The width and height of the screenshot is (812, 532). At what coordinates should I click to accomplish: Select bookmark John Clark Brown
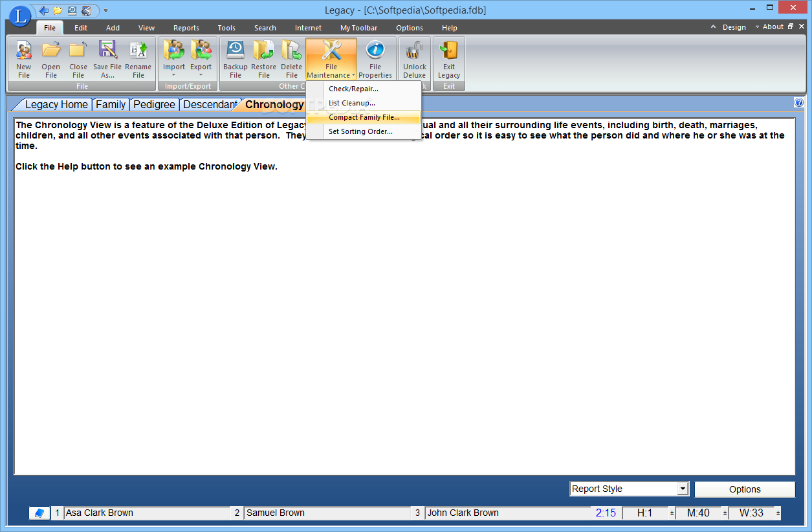pos(508,513)
